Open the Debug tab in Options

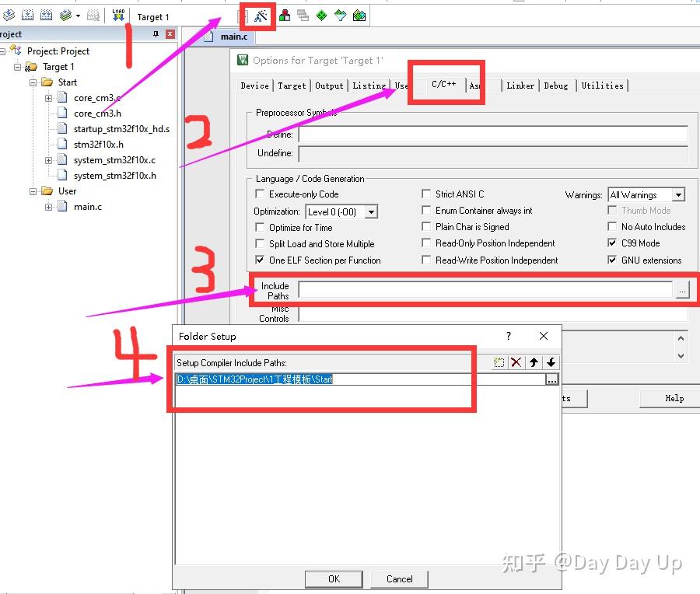[556, 86]
